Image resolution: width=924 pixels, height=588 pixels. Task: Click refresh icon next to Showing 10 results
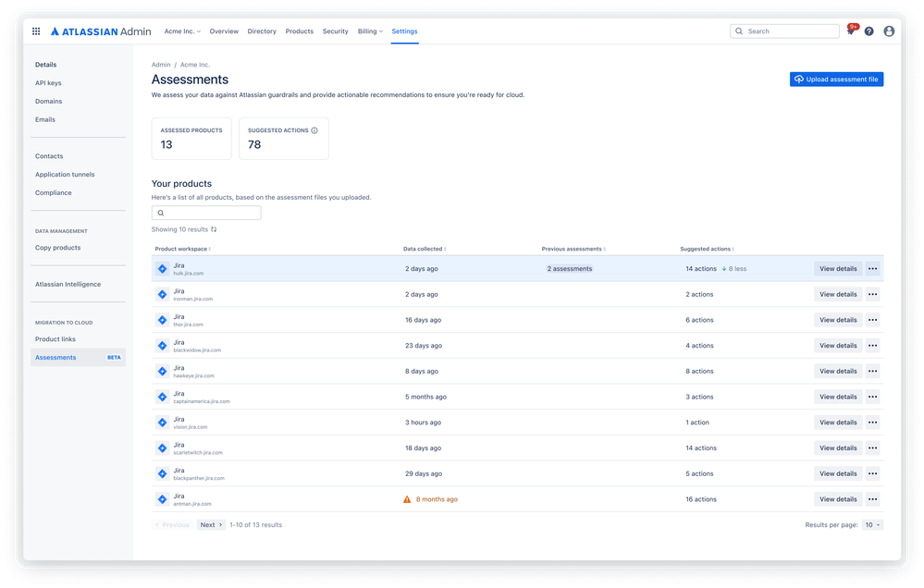214,229
